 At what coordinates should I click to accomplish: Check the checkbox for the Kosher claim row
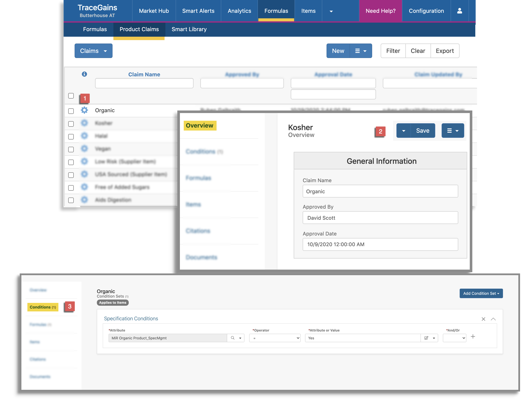(x=71, y=124)
